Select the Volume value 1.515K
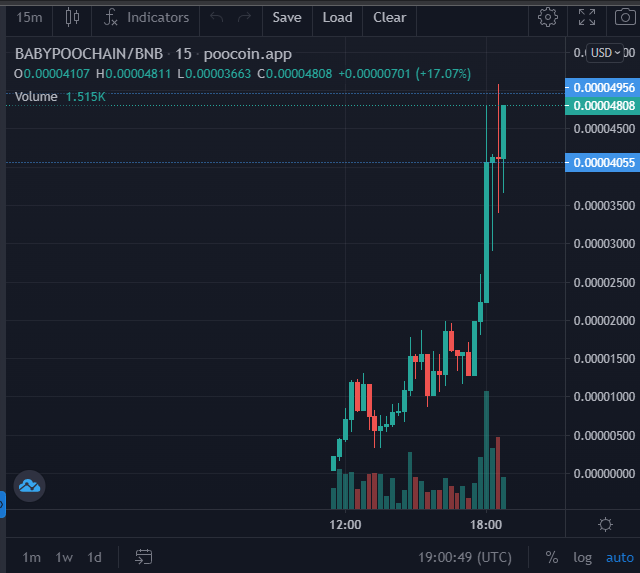 (85, 97)
